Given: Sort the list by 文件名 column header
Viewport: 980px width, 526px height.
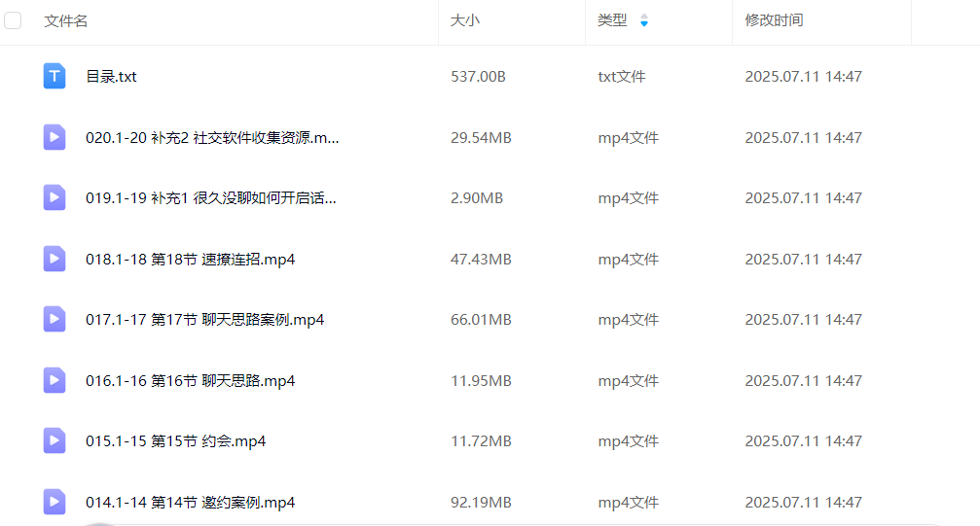Looking at the screenshot, I should coord(66,20).
